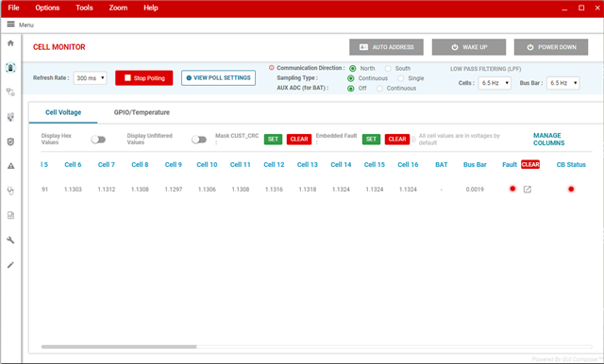Open the connected-nodes sidebar icon

coord(10,92)
